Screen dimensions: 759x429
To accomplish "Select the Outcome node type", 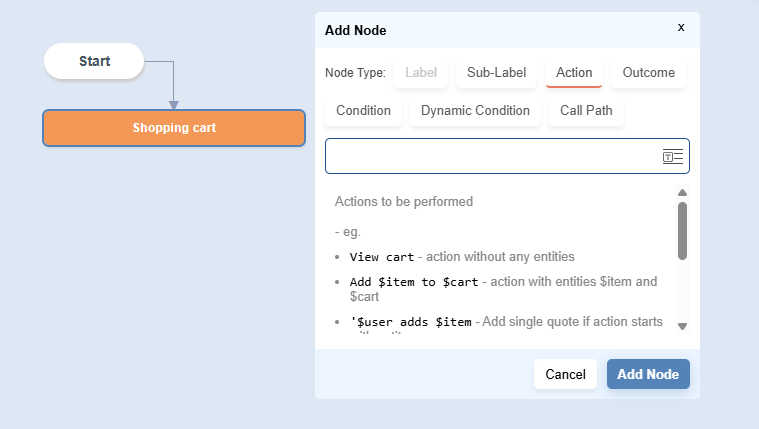I will [x=648, y=73].
